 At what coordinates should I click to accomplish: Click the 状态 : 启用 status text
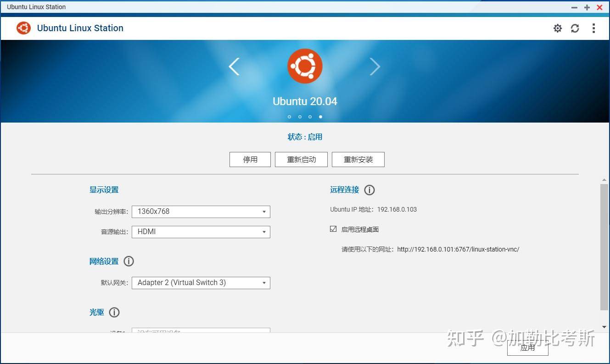tap(305, 137)
